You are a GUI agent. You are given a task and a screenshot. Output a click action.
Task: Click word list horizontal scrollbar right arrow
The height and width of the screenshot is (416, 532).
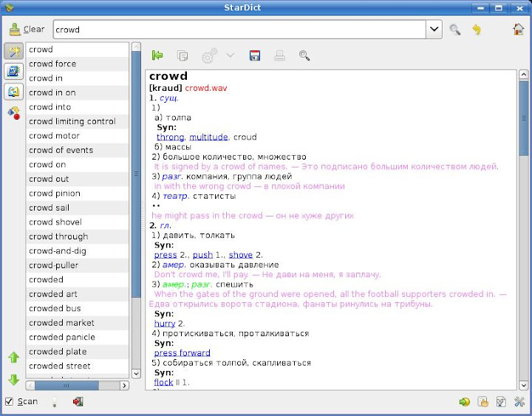coord(125,386)
